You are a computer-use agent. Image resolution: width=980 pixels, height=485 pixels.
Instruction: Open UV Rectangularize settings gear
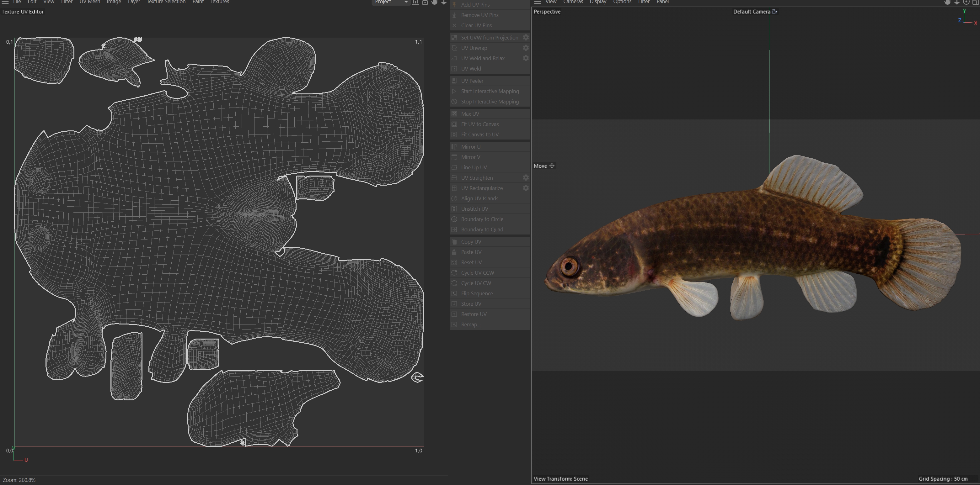coord(525,188)
